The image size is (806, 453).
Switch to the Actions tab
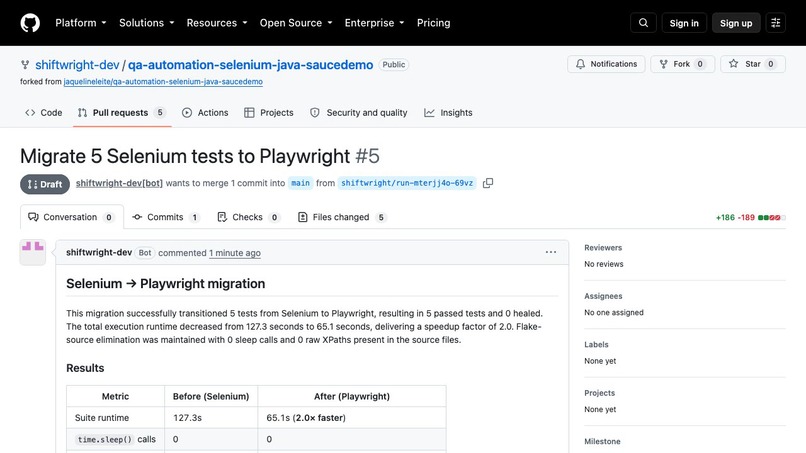click(x=205, y=113)
